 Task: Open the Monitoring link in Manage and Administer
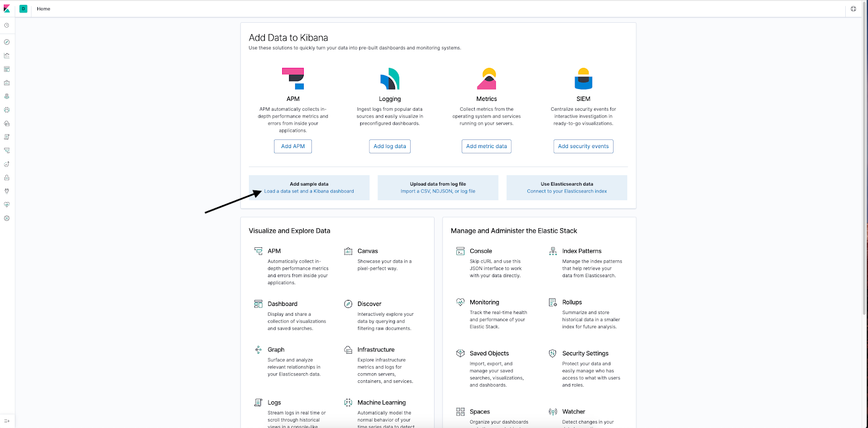click(484, 302)
